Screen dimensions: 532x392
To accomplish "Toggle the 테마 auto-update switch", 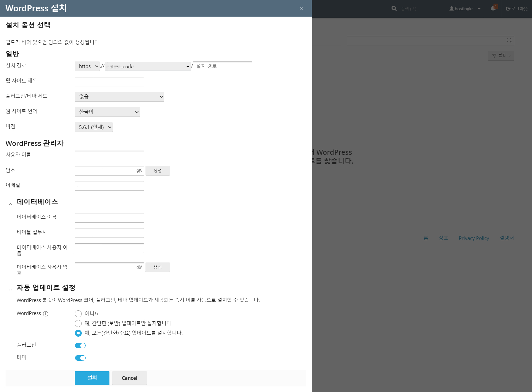I will 80,358.
